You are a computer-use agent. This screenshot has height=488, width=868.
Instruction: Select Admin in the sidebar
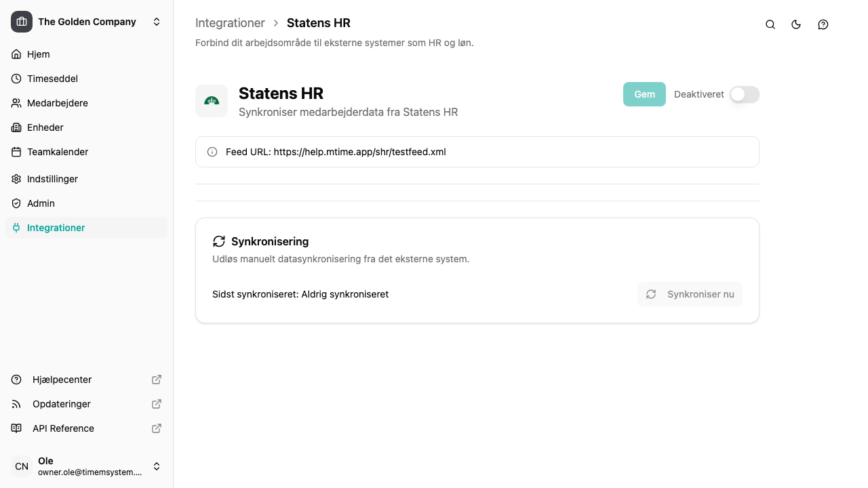[86, 203]
